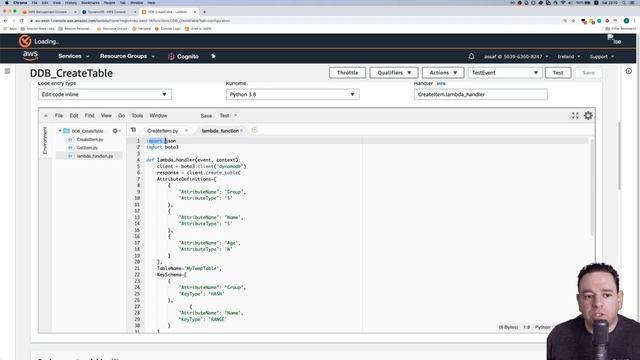The height and width of the screenshot is (360, 640).
Task: Open a new Chrome tab
Action: (204, 12)
